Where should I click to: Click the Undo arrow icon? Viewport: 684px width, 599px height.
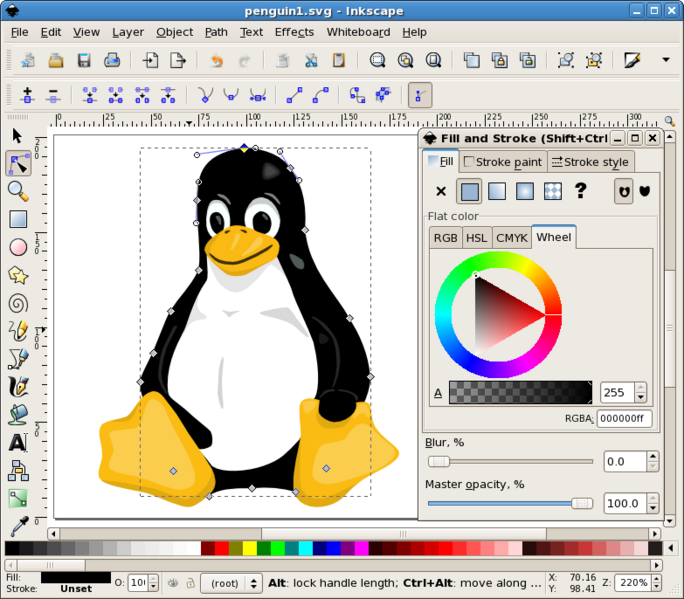216,60
